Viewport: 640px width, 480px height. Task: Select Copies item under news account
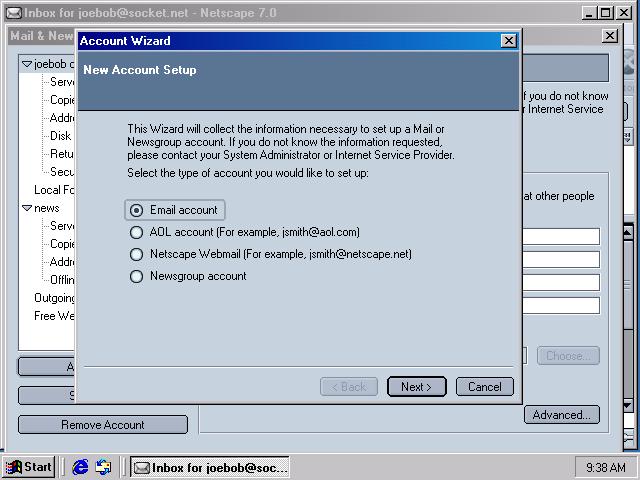(62, 244)
